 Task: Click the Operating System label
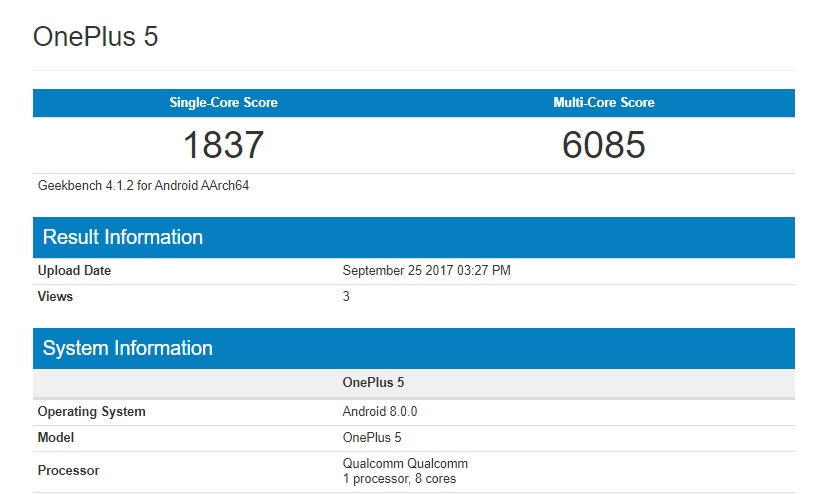click(x=91, y=412)
